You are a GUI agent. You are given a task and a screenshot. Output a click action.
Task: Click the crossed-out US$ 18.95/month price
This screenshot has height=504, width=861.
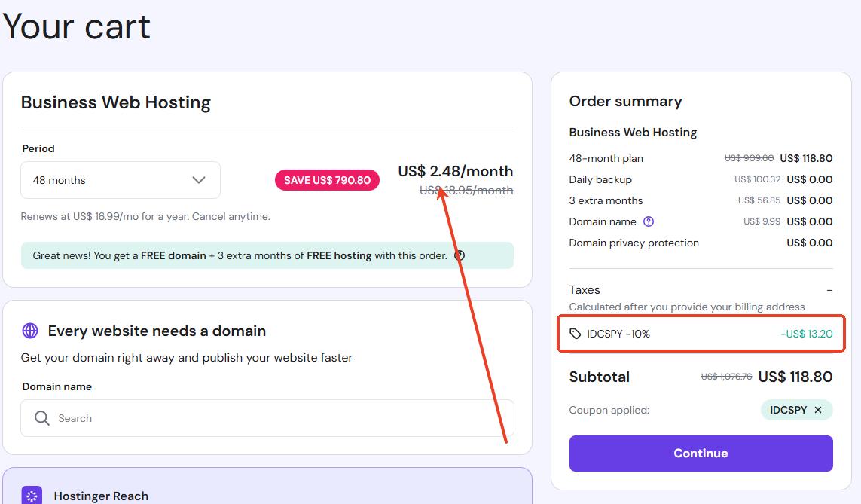[466, 191]
